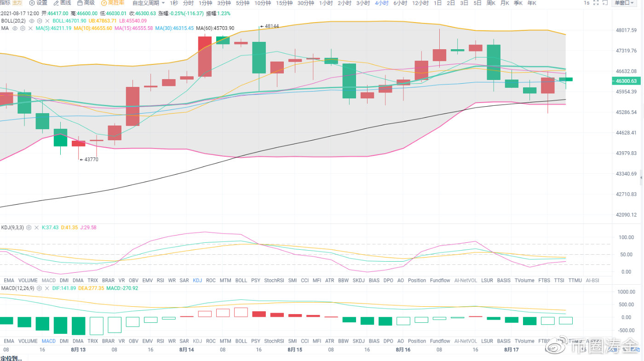
Task: Enable CCI in the lower indicator row
Action: (x=305, y=341)
